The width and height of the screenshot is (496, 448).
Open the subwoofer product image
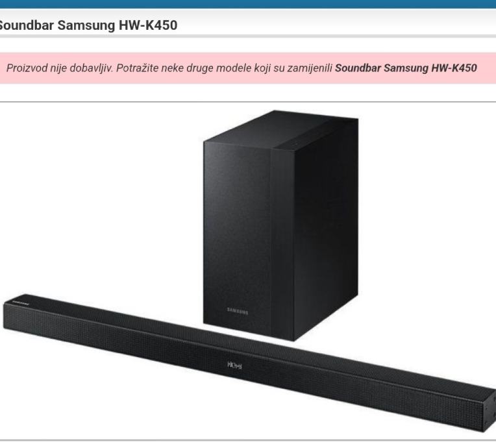click(280, 225)
